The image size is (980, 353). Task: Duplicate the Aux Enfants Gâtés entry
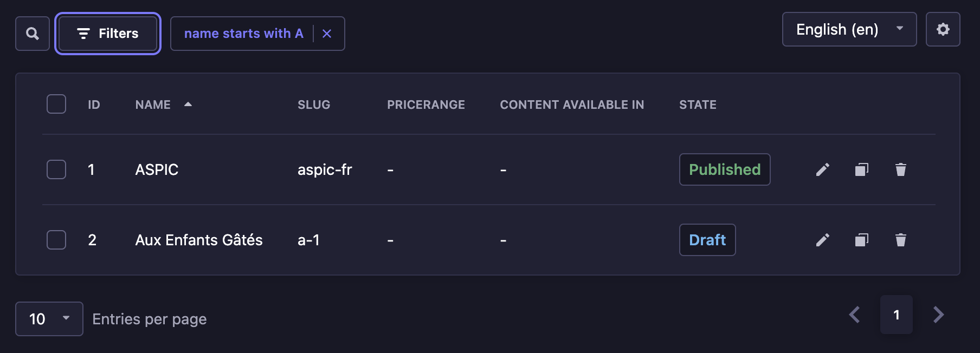click(x=861, y=240)
